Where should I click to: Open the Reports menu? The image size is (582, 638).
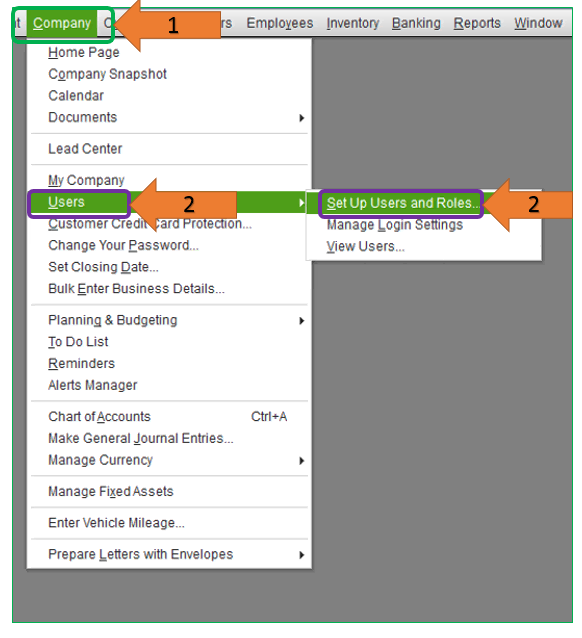point(477,23)
